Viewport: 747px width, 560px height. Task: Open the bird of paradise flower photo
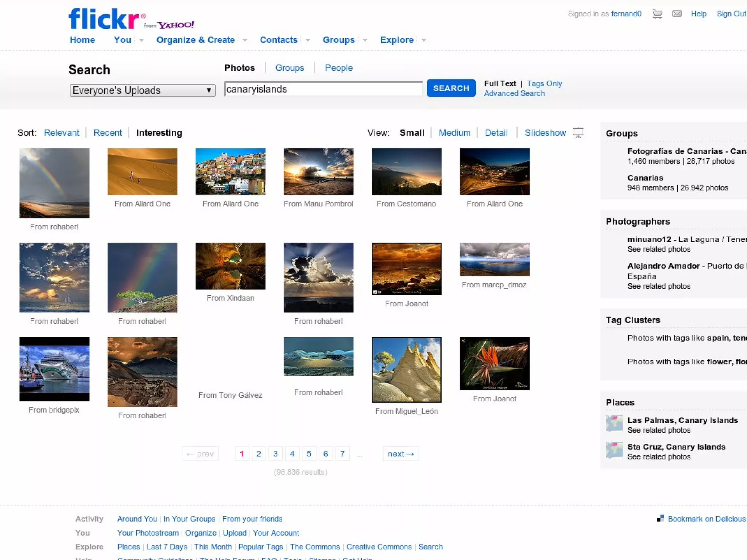tap(495, 363)
